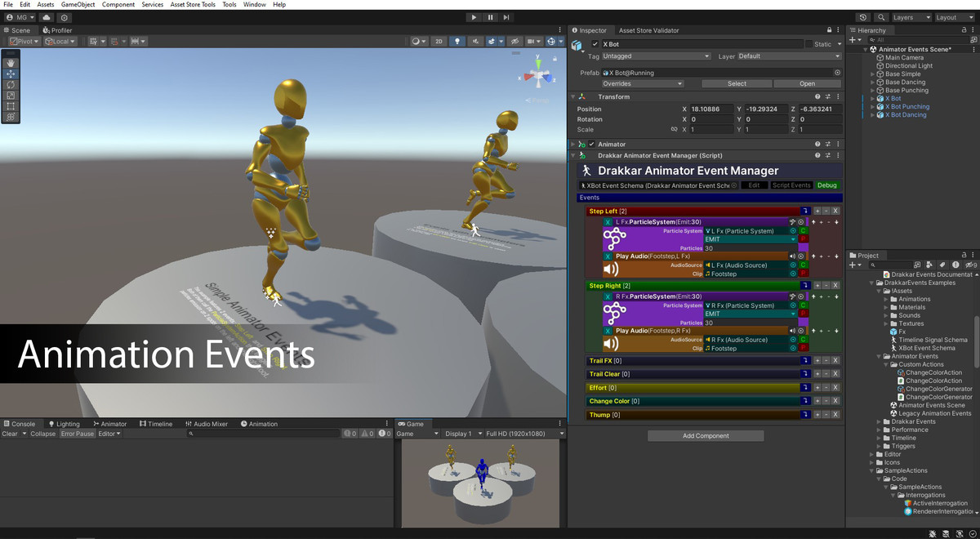Click the Transform component help icon
Viewport: 980px width, 539px height.
pos(817,96)
